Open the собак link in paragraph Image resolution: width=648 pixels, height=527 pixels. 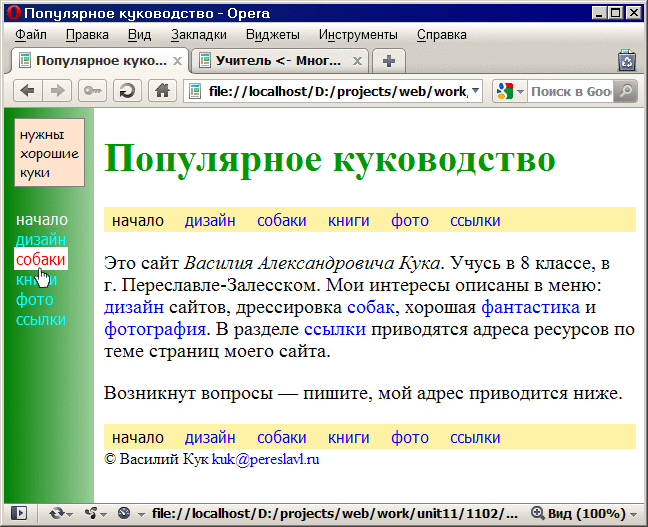tap(371, 307)
